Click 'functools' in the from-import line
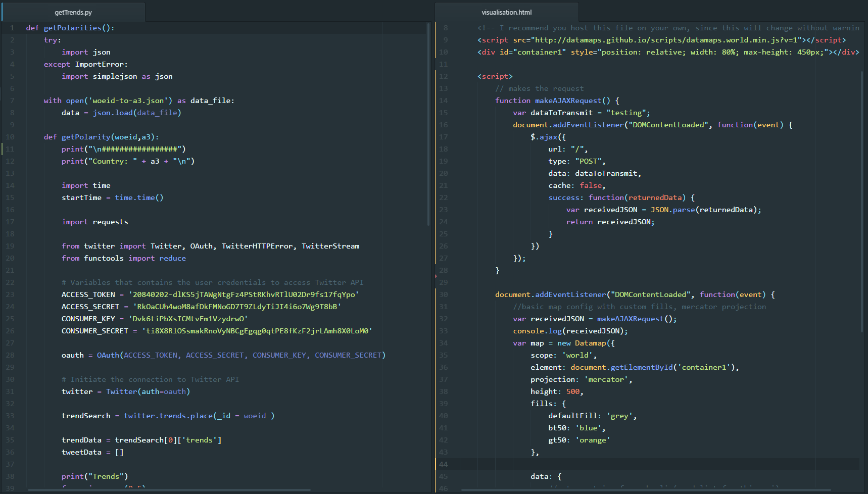This screenshot has height=494, width=868. pos(104,258)
